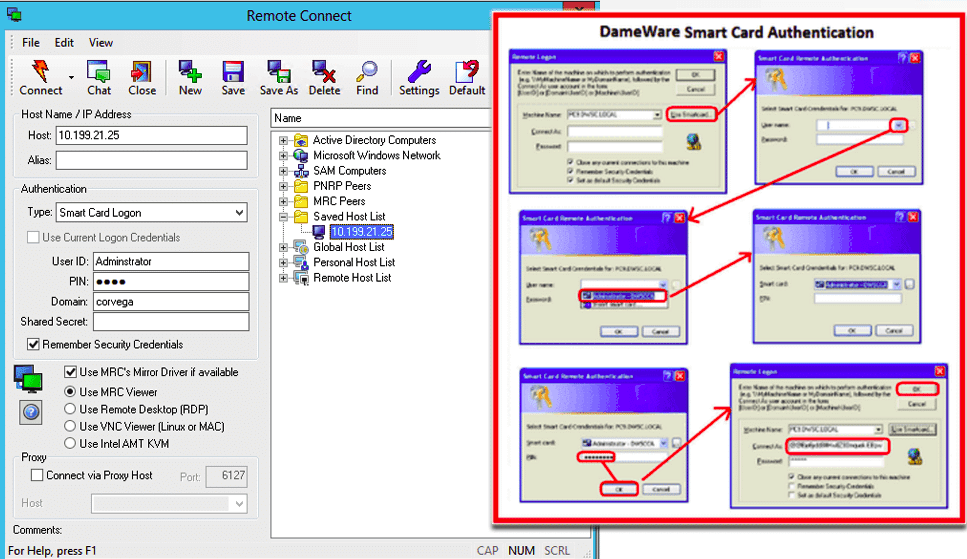
Task: Click the blue help question icon
Action: (31, 412)
